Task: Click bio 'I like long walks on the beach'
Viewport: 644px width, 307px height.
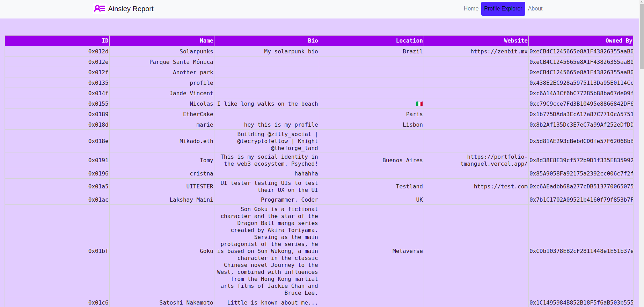Action: click(268, 104)
